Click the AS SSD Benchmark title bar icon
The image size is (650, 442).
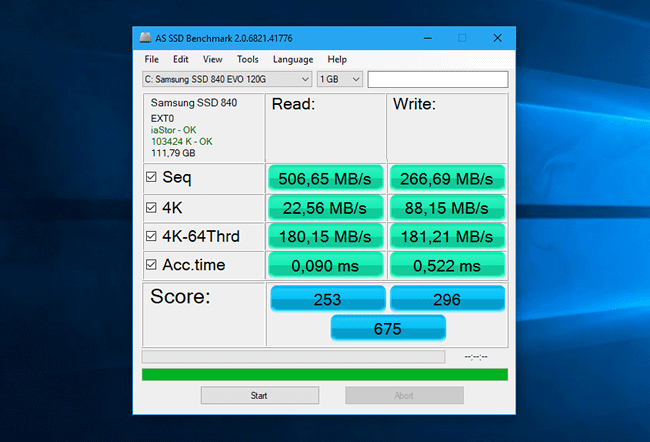click(143, 38)
